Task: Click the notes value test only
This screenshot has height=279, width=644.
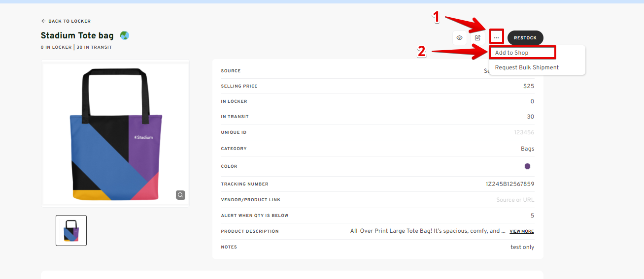Action: point(522,247)
